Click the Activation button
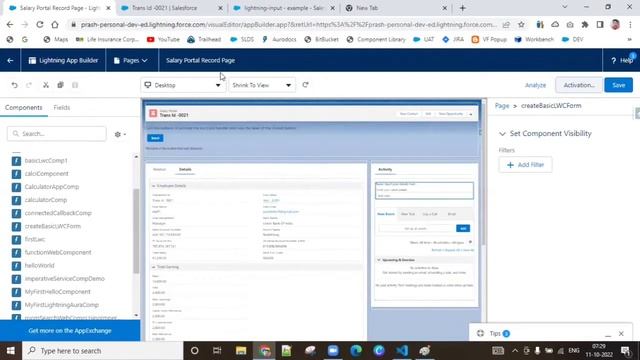Screen dimensions: 640x360 click(579, 85)
